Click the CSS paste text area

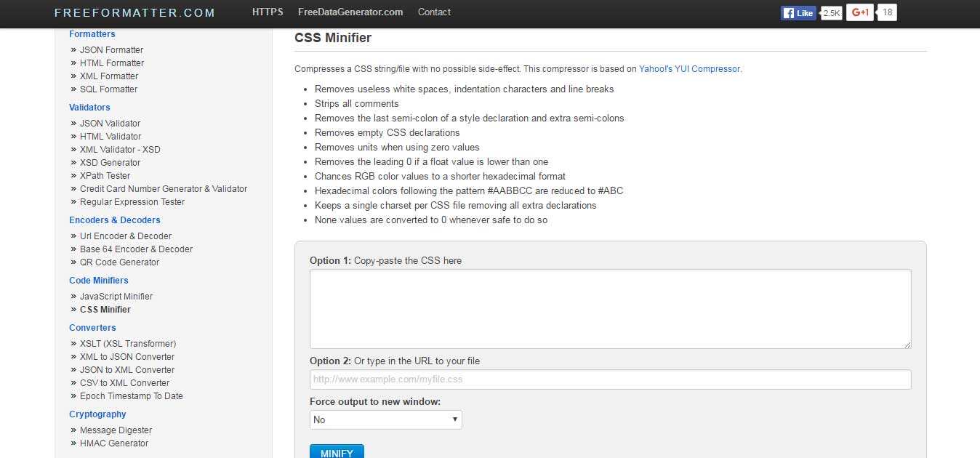(610, 309)
